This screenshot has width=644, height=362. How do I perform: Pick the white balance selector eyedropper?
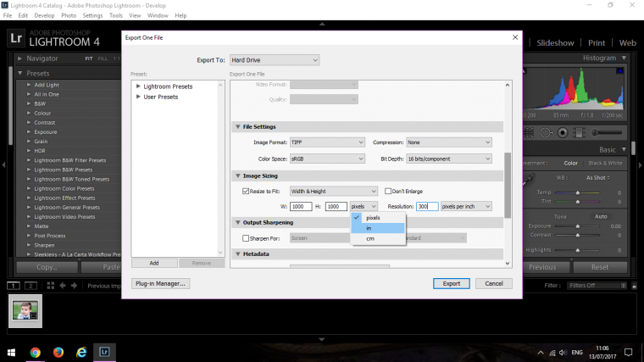(528, 180)
